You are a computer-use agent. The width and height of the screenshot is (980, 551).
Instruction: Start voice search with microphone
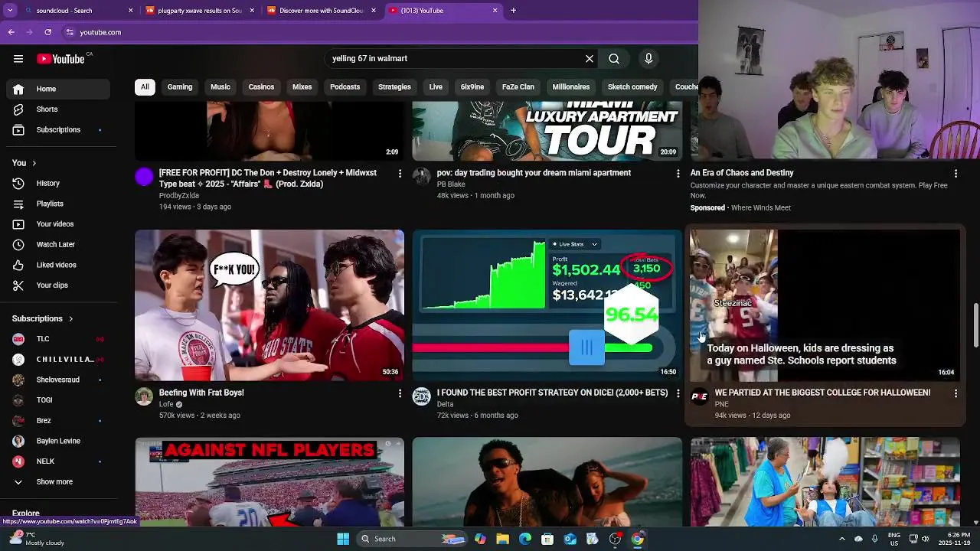648,59
